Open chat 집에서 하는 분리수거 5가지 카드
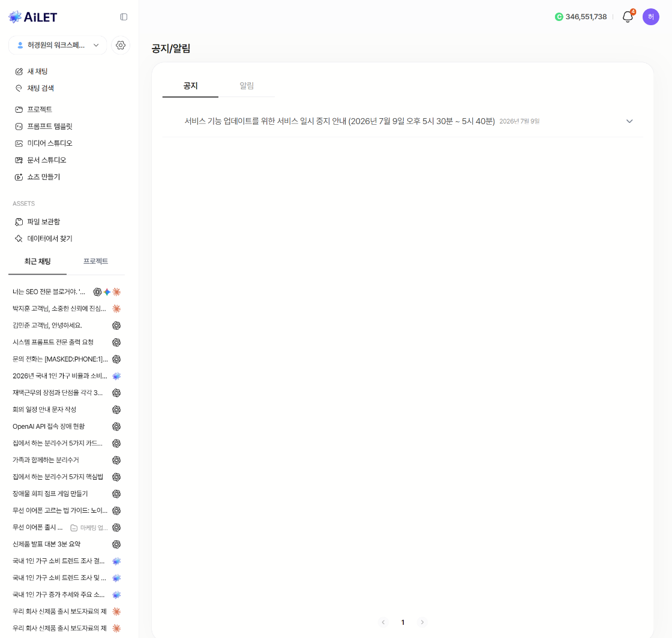 point(58,443)
